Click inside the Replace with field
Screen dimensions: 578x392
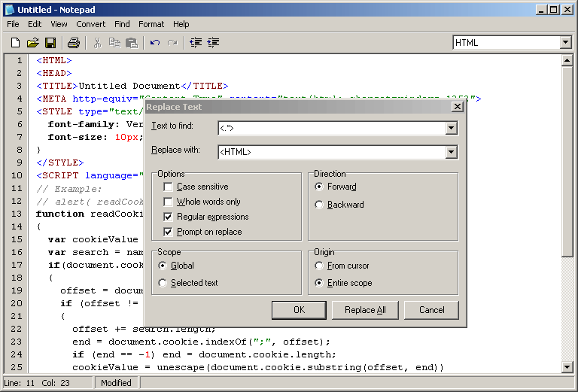pos(332,152)
